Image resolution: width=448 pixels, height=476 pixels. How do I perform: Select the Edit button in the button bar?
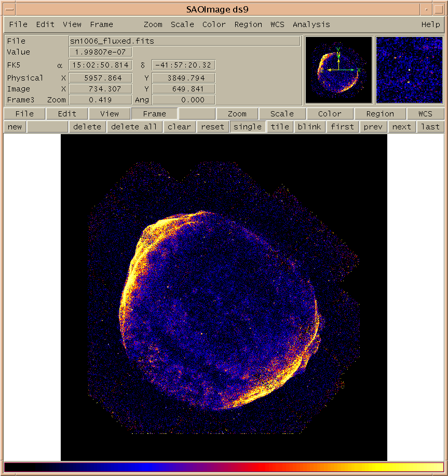tap(67, 114)
